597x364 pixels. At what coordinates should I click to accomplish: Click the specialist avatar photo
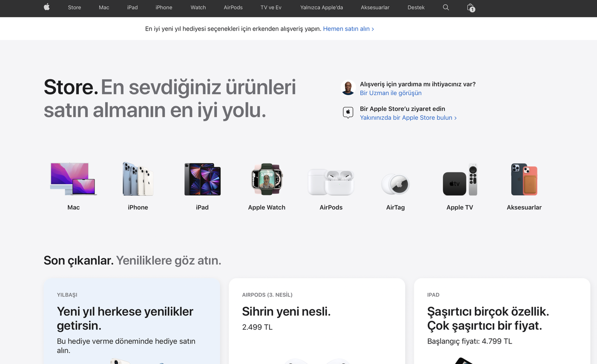348,88
